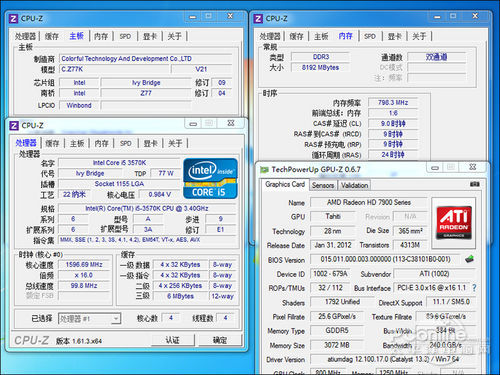500x375 pixels.
Task: Switch to the 主板 tab in the processor window
Action: click(x=77, y=143)
